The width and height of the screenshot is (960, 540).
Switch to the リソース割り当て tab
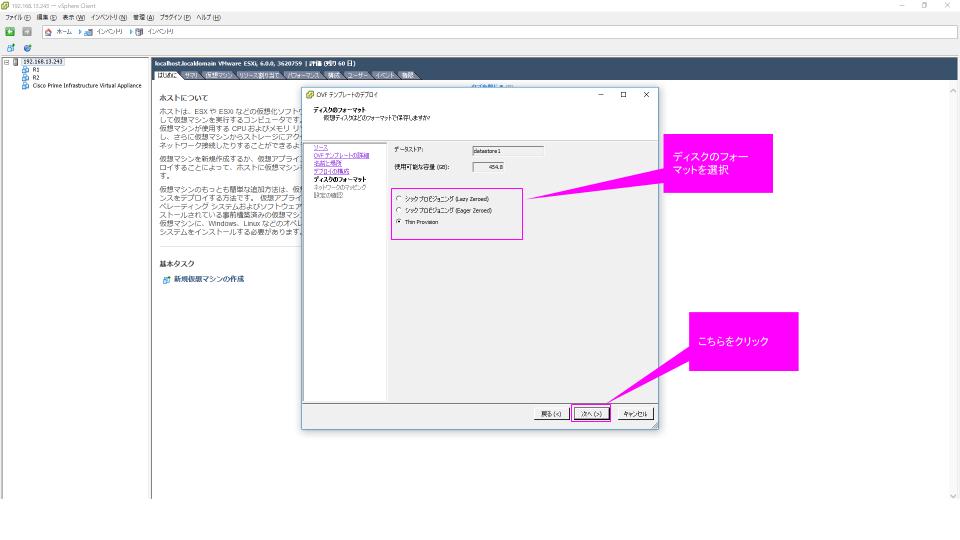click(259, 75)
